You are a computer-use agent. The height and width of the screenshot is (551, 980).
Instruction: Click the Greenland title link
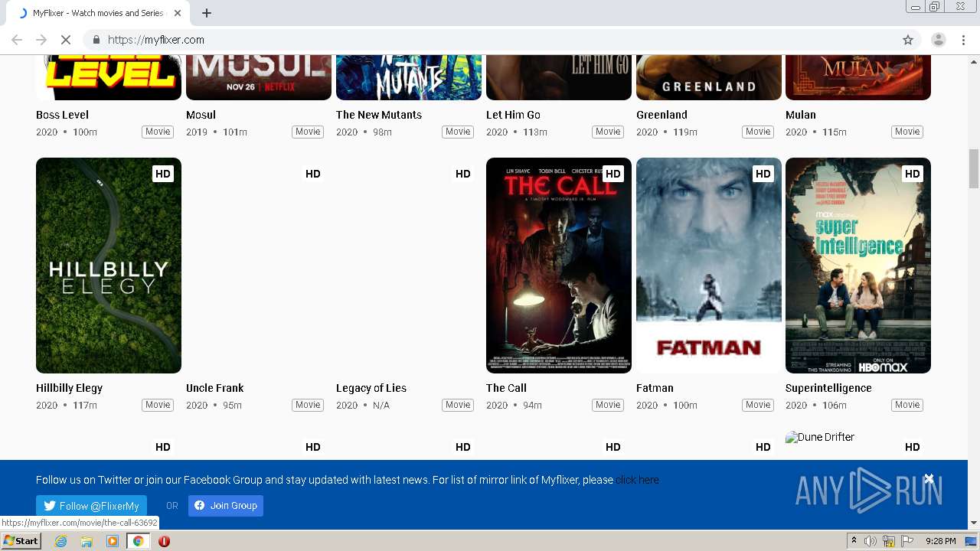tap(661, 115)
